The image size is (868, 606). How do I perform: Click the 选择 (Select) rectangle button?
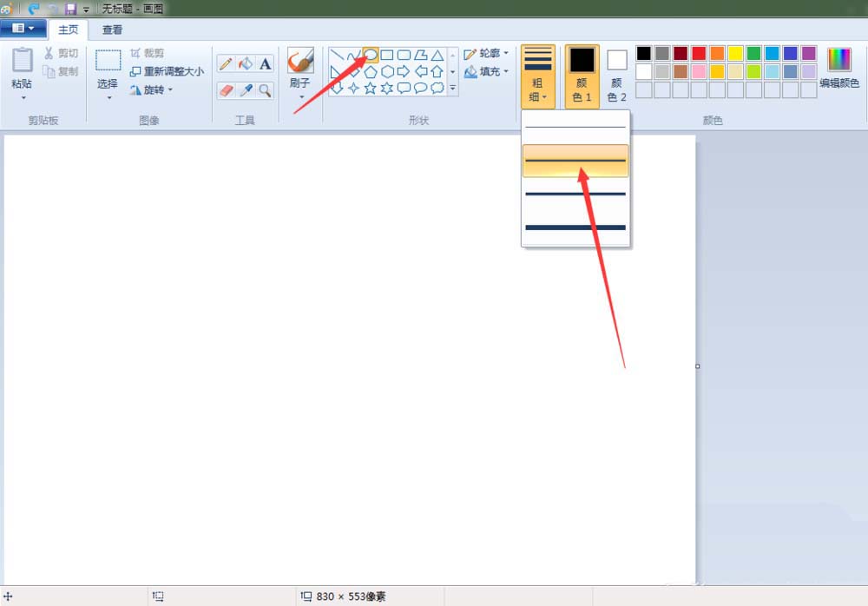[108, 69]
